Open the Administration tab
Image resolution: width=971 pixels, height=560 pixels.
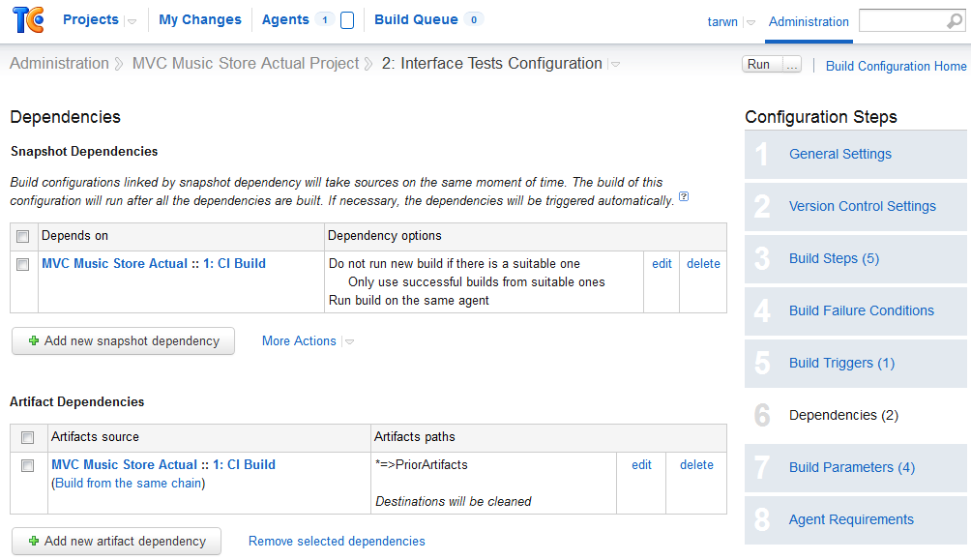tap(809, 21)
